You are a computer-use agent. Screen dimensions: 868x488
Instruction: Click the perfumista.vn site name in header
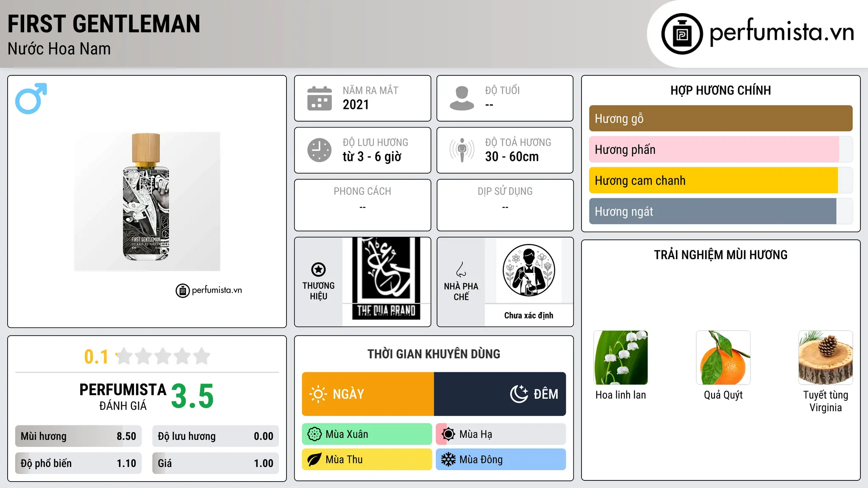point(782,32)
